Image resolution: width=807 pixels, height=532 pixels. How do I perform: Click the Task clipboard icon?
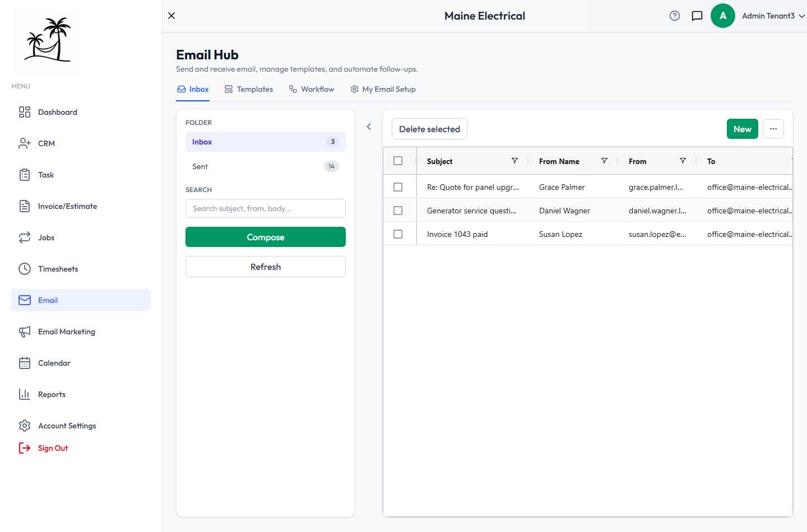(25, 175)
